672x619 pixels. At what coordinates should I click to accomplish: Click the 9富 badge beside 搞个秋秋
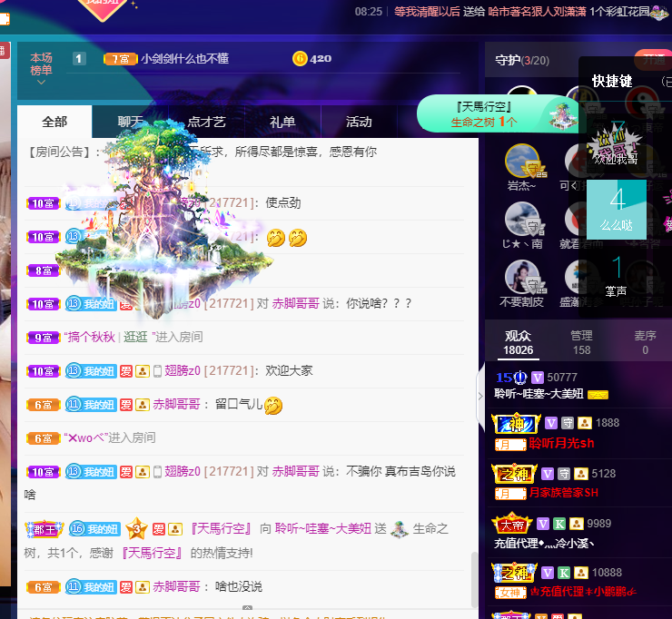click(44, 338)
